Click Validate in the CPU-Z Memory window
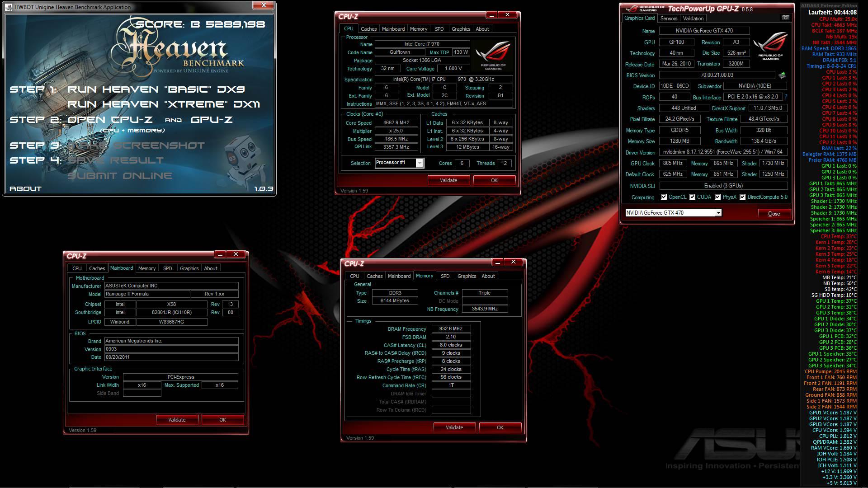868x488 pixels. click(454, 427)
